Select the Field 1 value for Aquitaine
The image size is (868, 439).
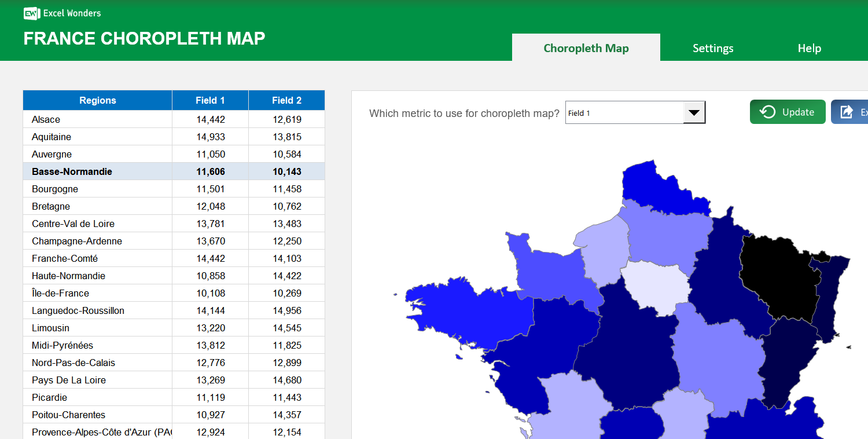[x=210, y=137]
